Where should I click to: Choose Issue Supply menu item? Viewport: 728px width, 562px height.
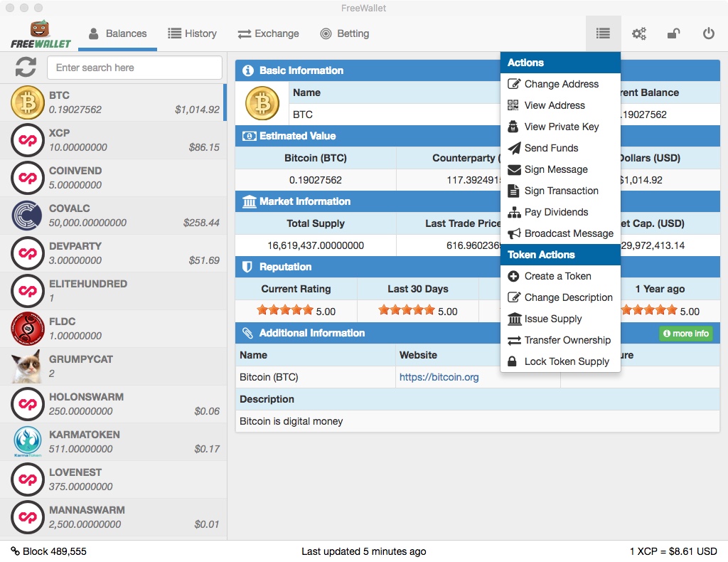(x=560, y=319)
